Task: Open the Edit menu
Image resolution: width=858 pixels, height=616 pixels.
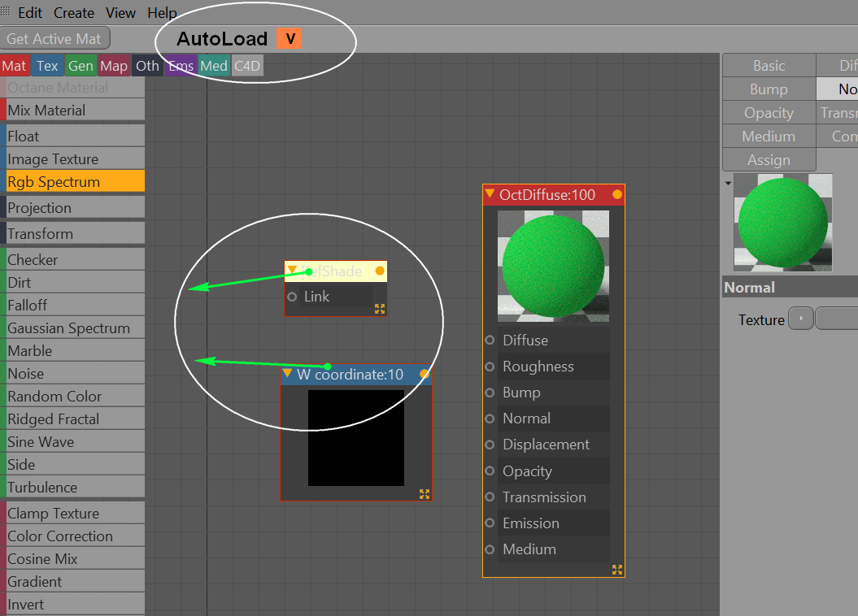Action: pyautogui.click(x=29, y=12)
